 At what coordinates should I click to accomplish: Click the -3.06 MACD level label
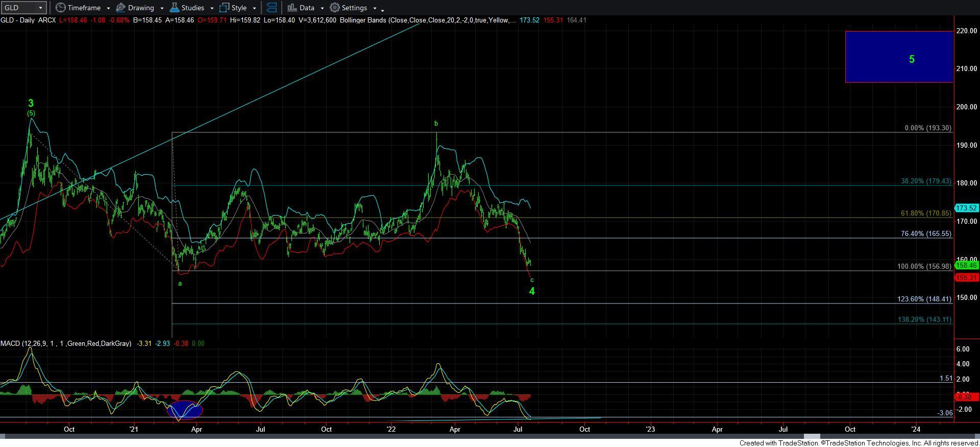[945, 413]
